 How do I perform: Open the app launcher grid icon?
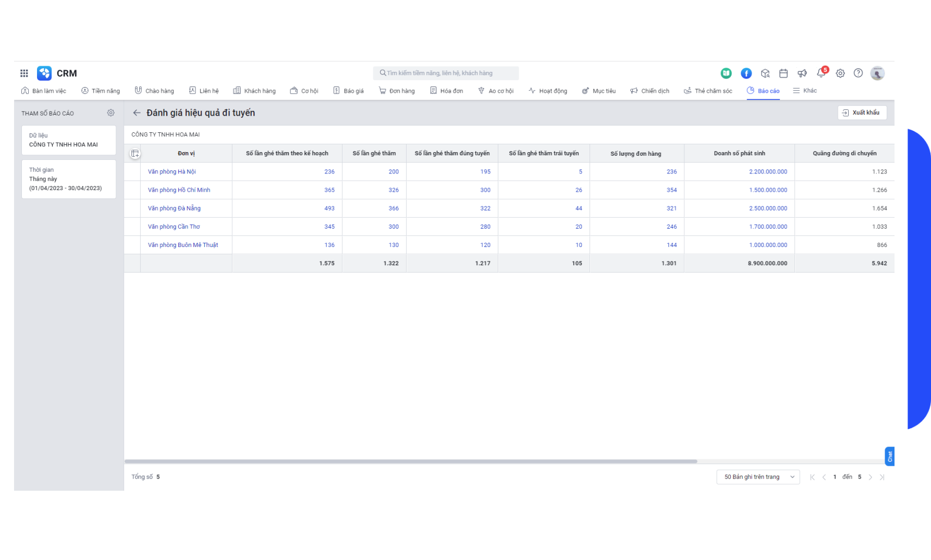click(24, 73)
